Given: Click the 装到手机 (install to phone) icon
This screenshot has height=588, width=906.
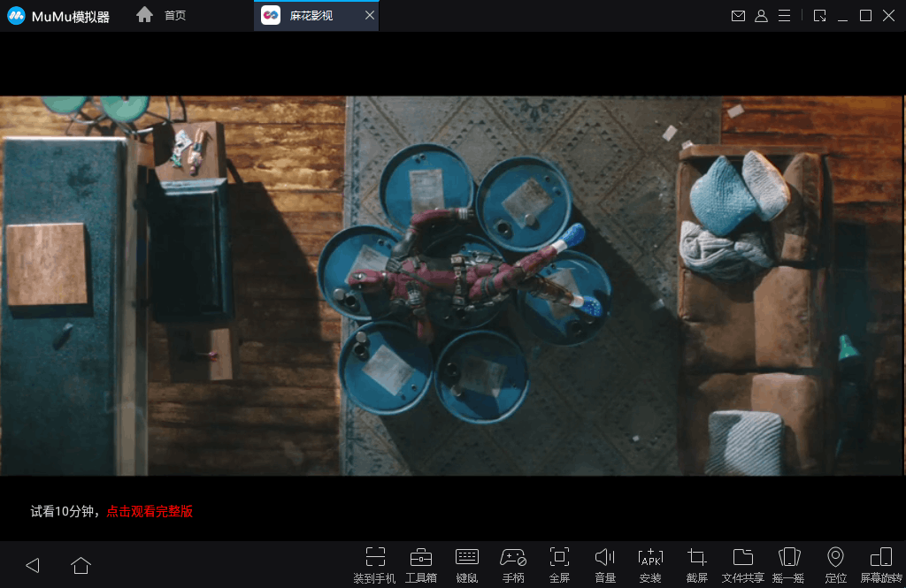Looking at the screenshot, I should pos(374,557).
